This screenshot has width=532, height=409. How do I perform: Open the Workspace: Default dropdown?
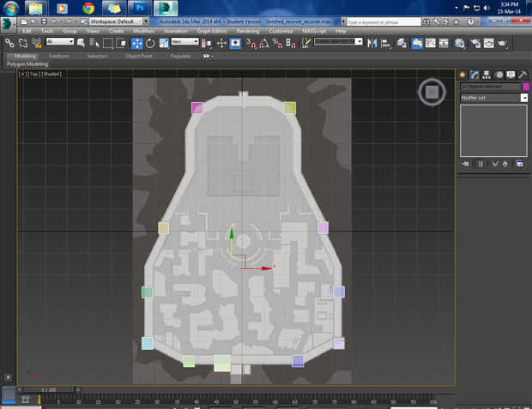[x=115, y=21]
